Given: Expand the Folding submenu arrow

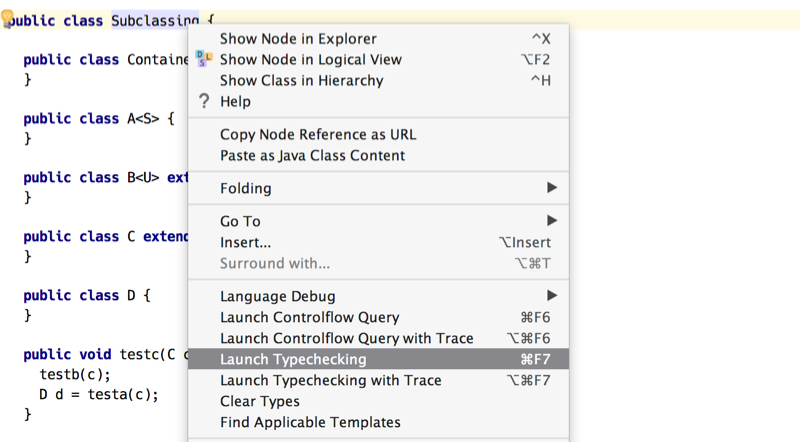Looking at the screenshot, I should (552, 188).
